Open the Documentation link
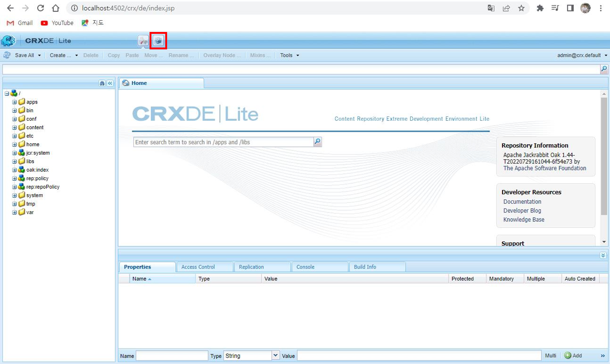 tap(522, 202)
